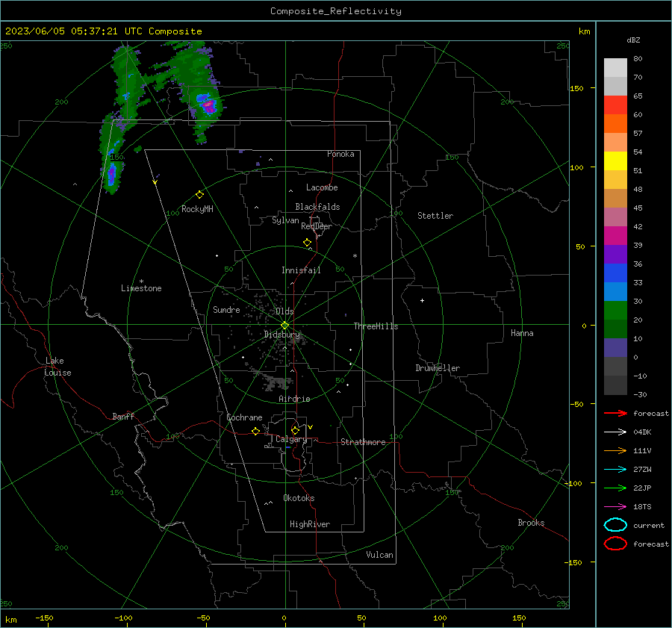Click the light gray 80 dBZ color swatch
The image size is (672, 628).
click(x=615, y=67)
